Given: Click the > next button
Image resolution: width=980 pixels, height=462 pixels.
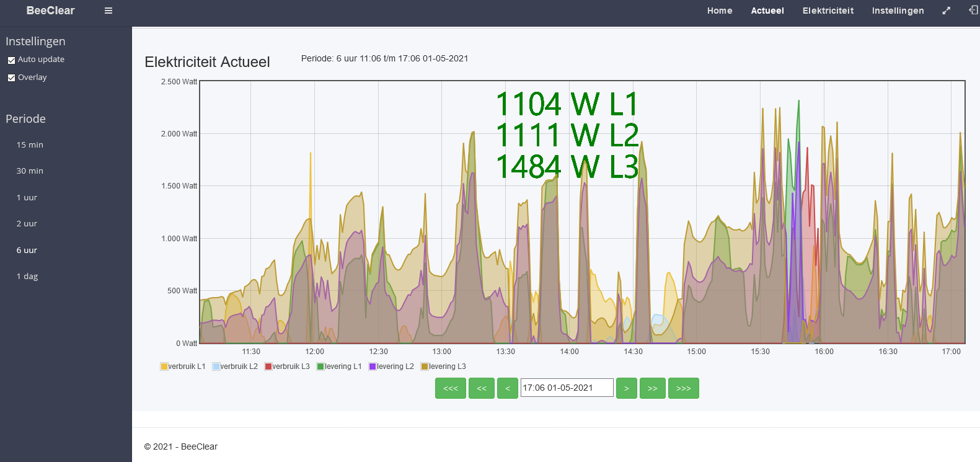Looking at the screenshot, I should (x=627, y=388).
